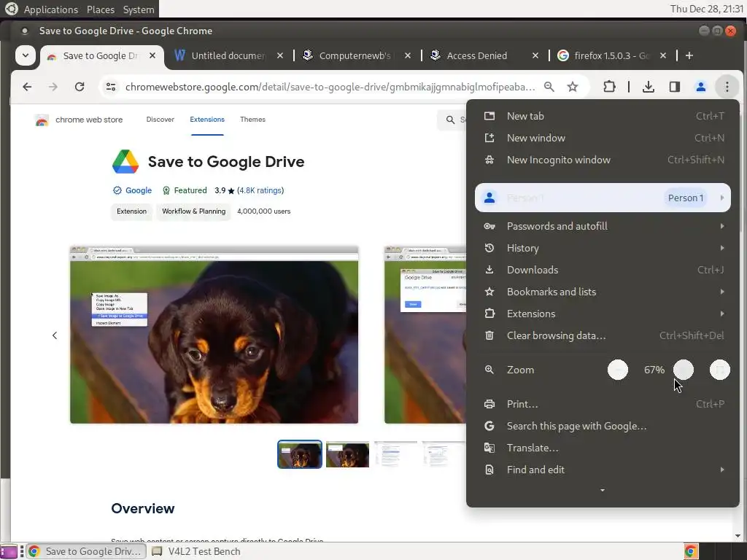Open a new tab with plus button
Image resolution: width=747 pixels, height=560 pixels.
click(x=689, y=55)
